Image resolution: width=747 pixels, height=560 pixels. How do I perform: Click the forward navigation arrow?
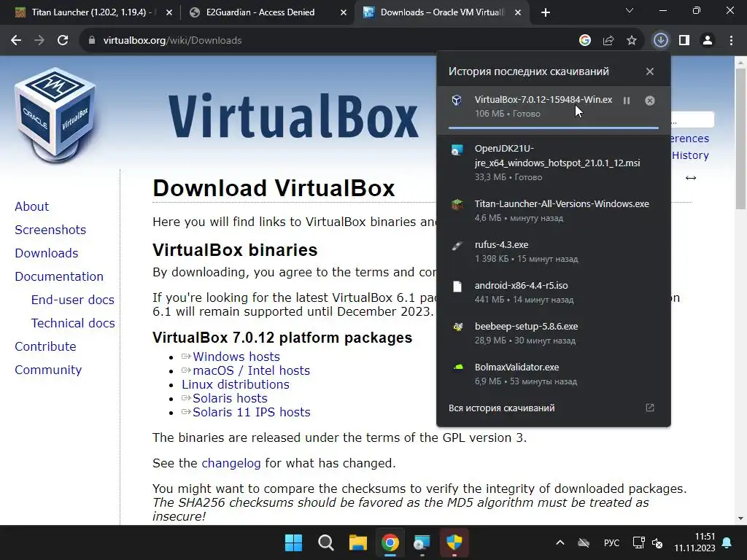[39, 41]
